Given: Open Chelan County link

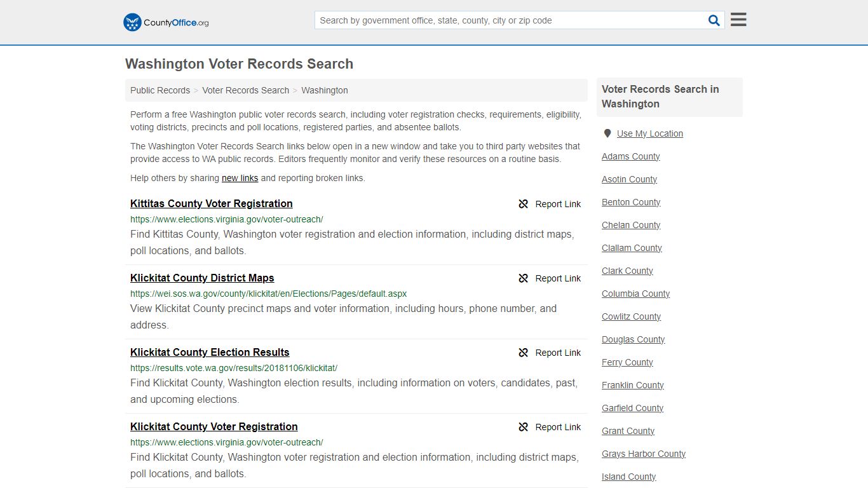Looking at the screenshot, I should click(632, 225).
